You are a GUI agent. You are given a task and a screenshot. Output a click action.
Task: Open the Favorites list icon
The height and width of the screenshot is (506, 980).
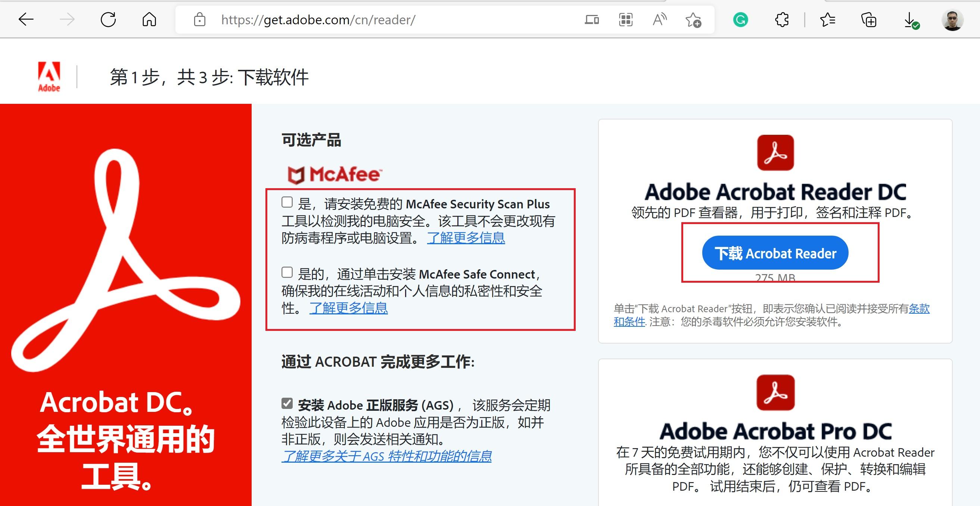[x=827, y=19]
